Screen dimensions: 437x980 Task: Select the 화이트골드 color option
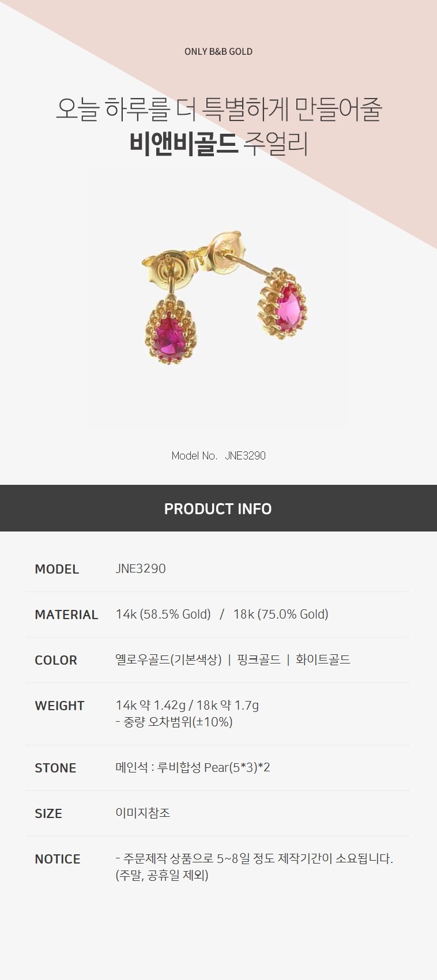point(323,659)
